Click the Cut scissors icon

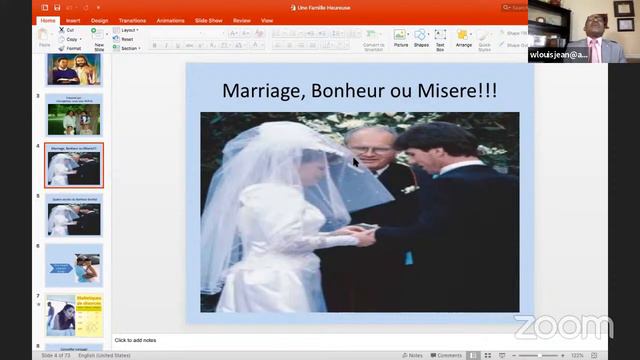click(x=62, y=30)
